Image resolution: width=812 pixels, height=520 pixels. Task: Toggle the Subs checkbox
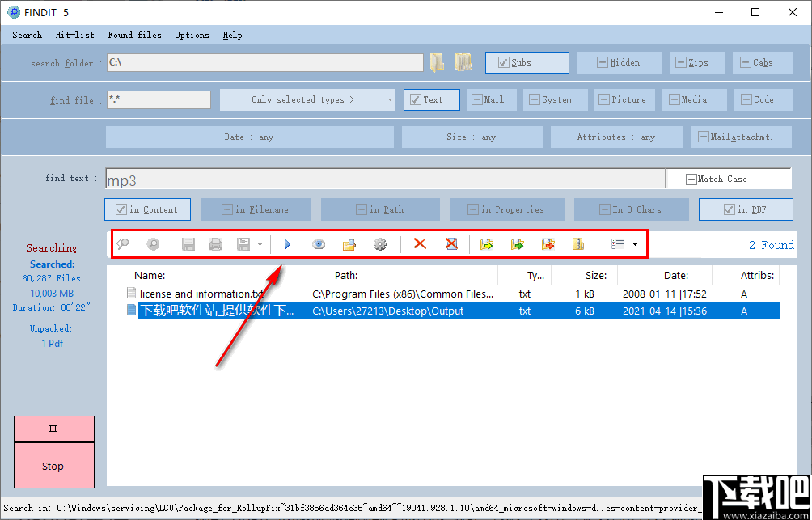click(527, 62)
